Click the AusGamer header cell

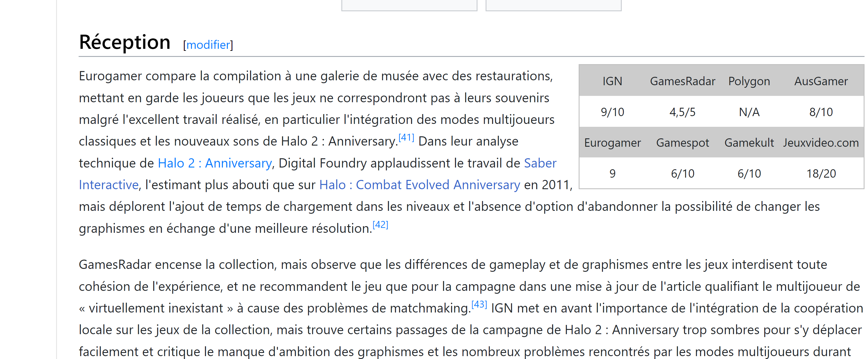pos(821,81)
